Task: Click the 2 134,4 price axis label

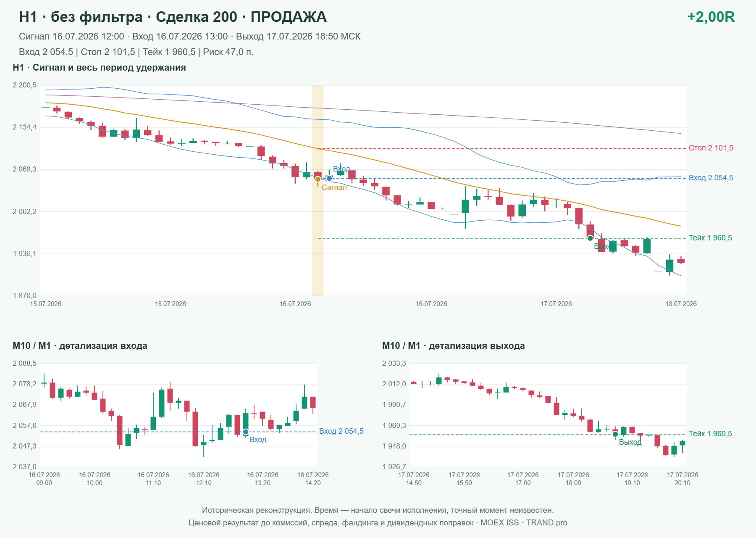Action: coord(25,127)
